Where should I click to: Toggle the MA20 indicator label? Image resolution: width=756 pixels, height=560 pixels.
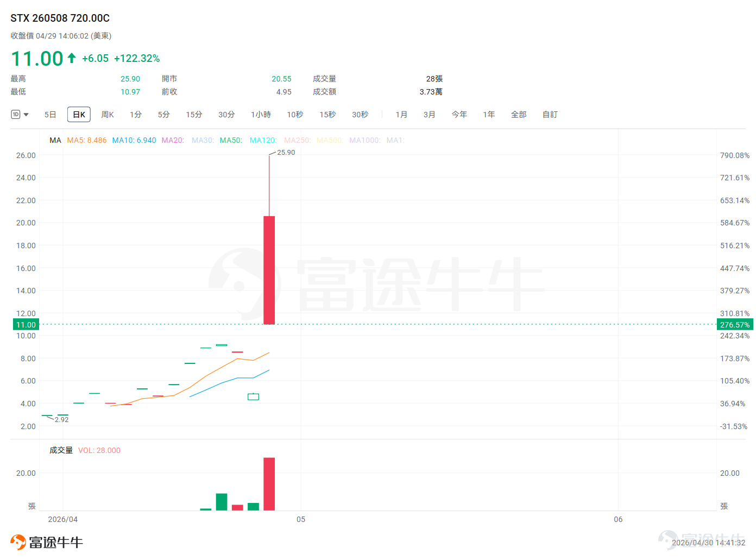(x=173, y=140)
